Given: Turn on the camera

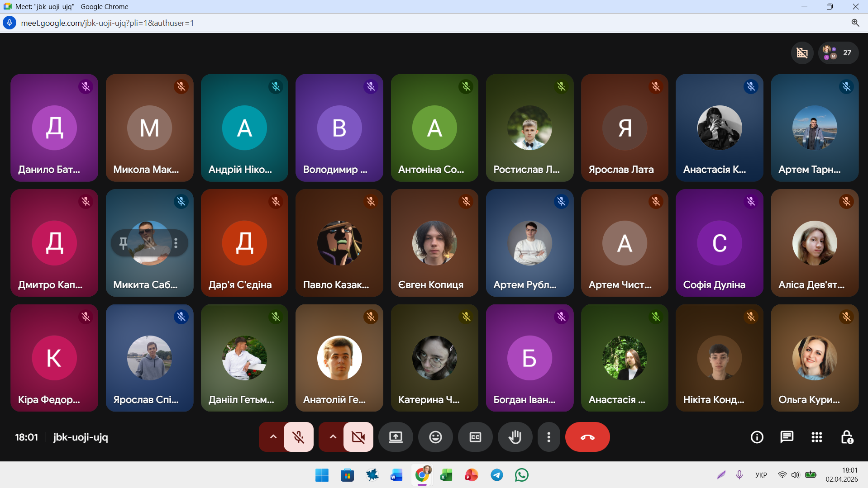Looking at the screenshot, I should point(358,437).
